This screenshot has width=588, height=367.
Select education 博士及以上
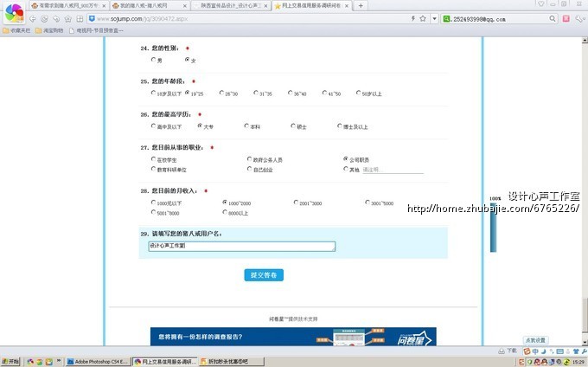click(340, 126)
